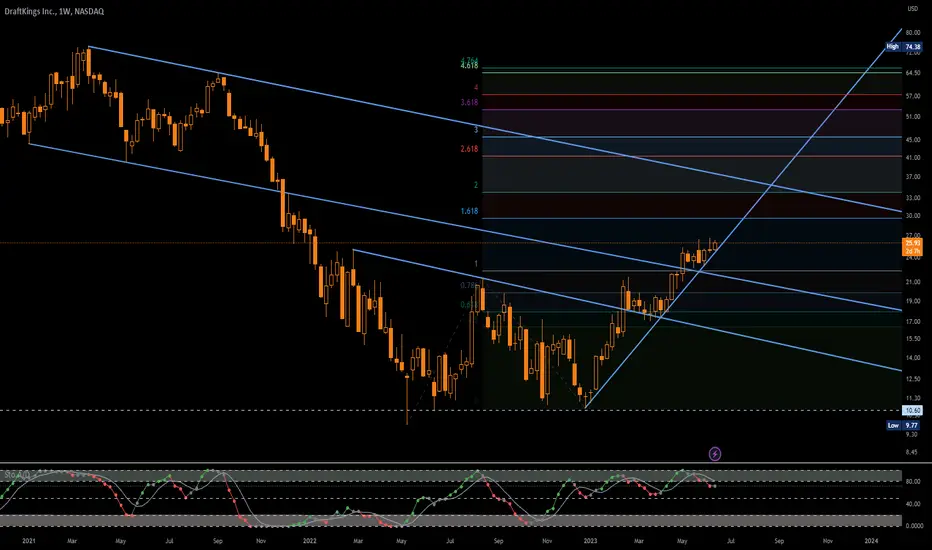Click the 30.00 price axis value

pyautogui.click(x=912, y=216)
